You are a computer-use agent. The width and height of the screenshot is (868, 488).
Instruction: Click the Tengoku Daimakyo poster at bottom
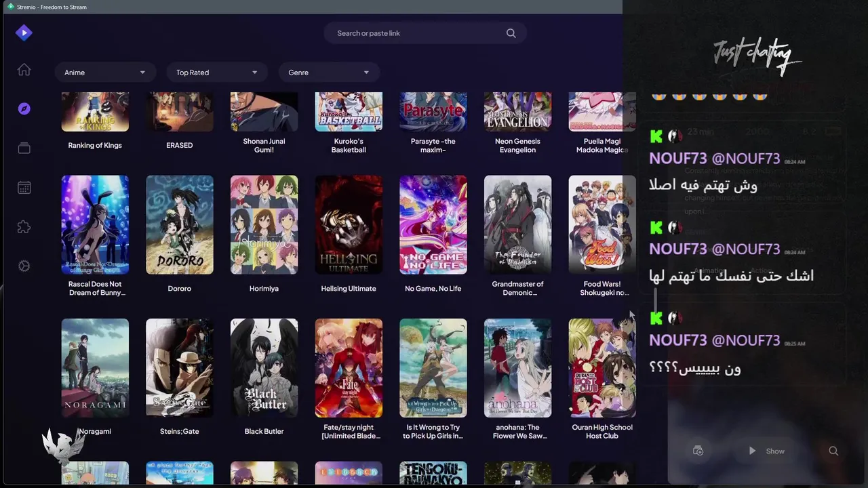tap(433, 473)
